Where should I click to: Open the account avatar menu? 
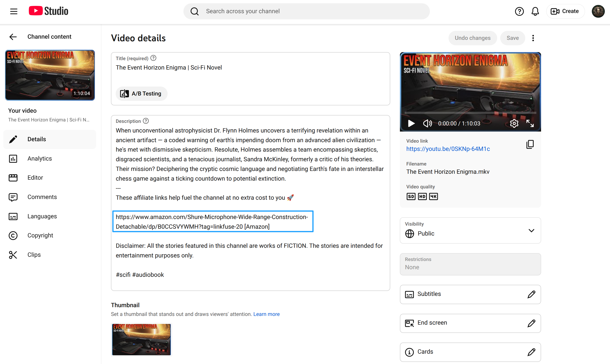598,11
